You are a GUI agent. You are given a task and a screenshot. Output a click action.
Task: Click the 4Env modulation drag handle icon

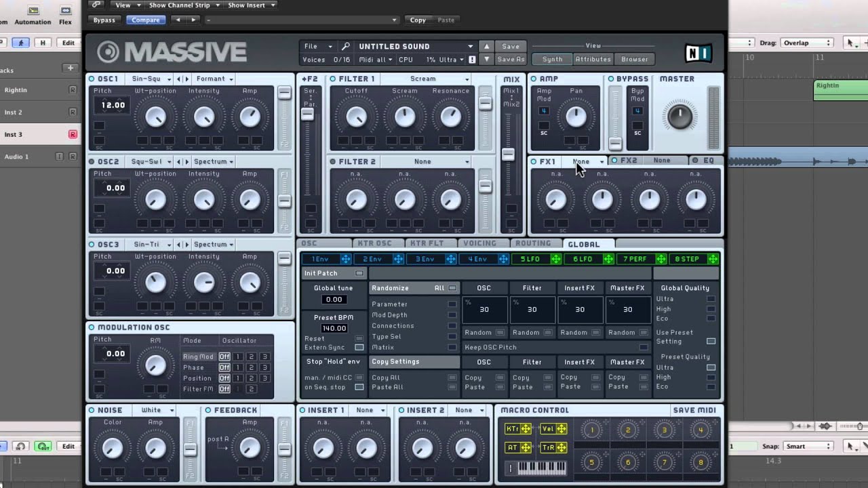pyautogui.click(x=503, y=259)
